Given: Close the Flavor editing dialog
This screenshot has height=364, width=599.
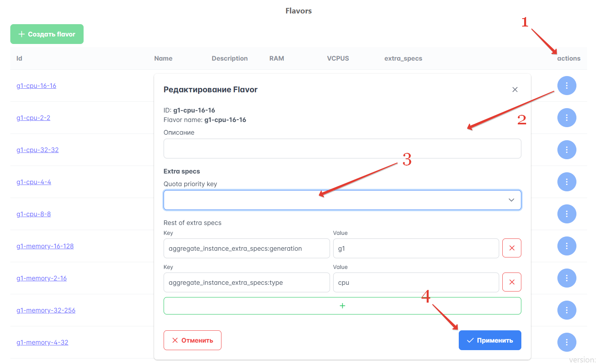Looking at the screenshot, I should 515,90.
